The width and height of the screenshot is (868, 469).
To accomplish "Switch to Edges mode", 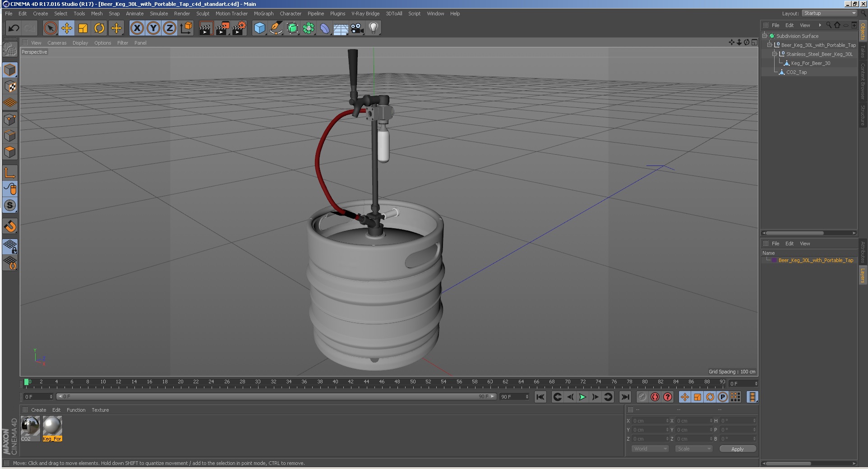I will point(10,136).
